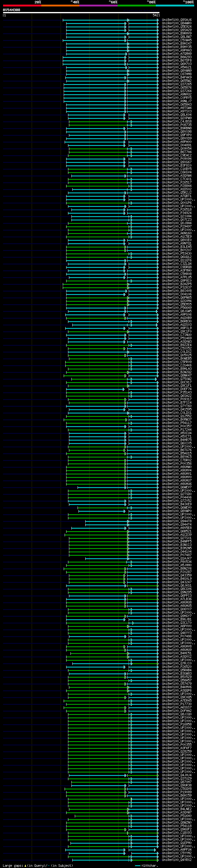Select the UniRef100_B8A293 label
The width and height of the screenshot is (197, 868).
(x=177, y=57)
